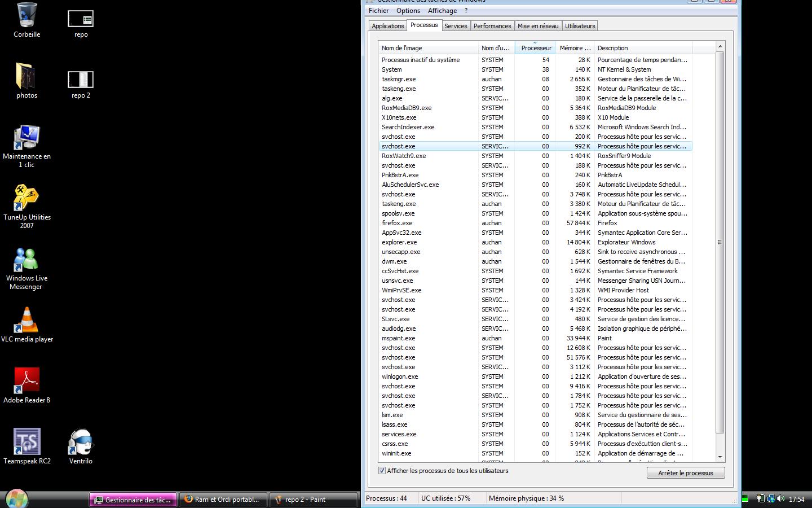Select the PnkBstrA.exe process row
Viewport: 812px width, 508px height.
tap(535, 175)
